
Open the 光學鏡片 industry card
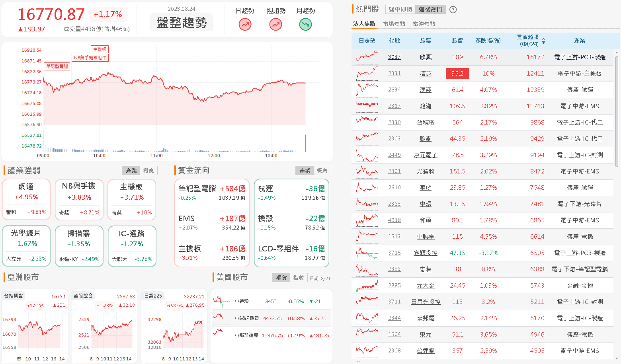click(x=26, y=246)
